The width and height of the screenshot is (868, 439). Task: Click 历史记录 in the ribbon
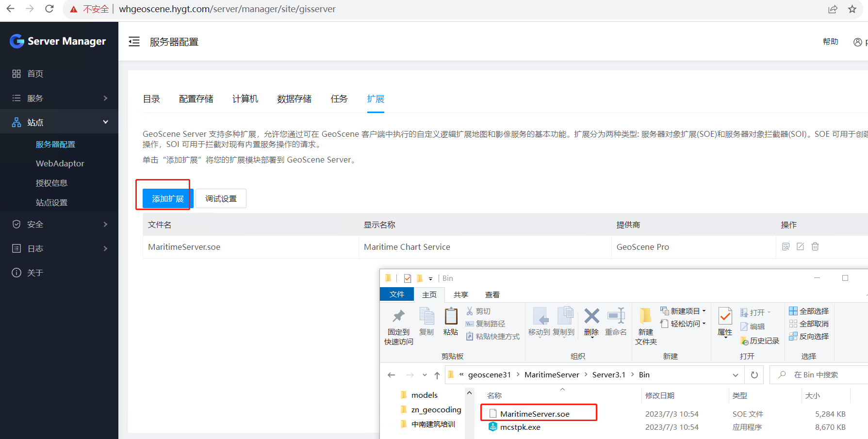[760, 341]
